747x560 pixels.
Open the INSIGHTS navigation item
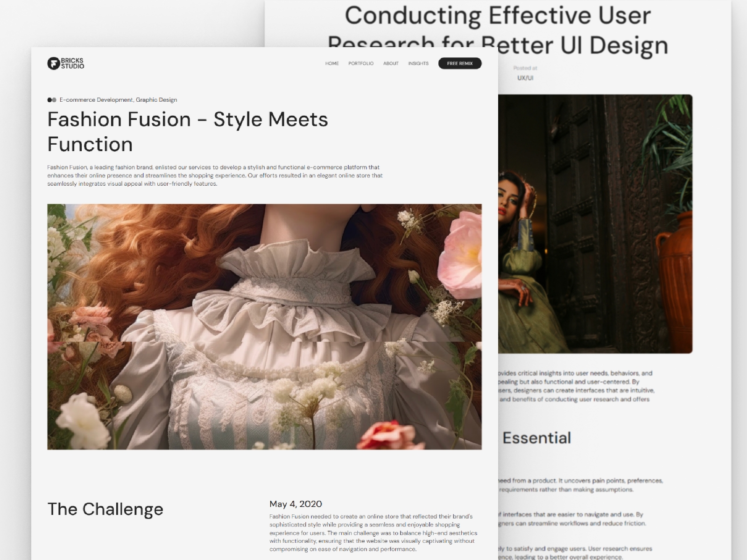point(418,63)
